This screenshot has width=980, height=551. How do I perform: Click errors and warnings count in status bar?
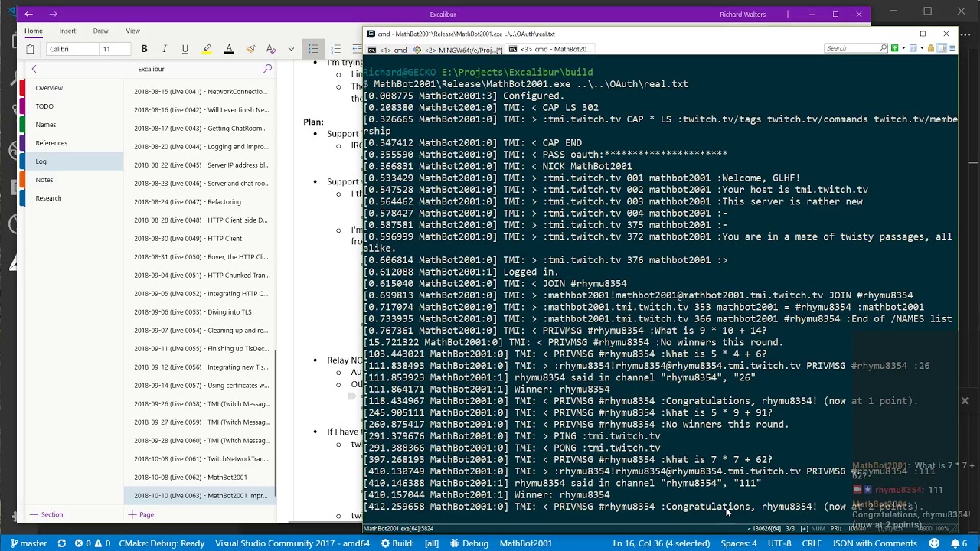point(93,543)
